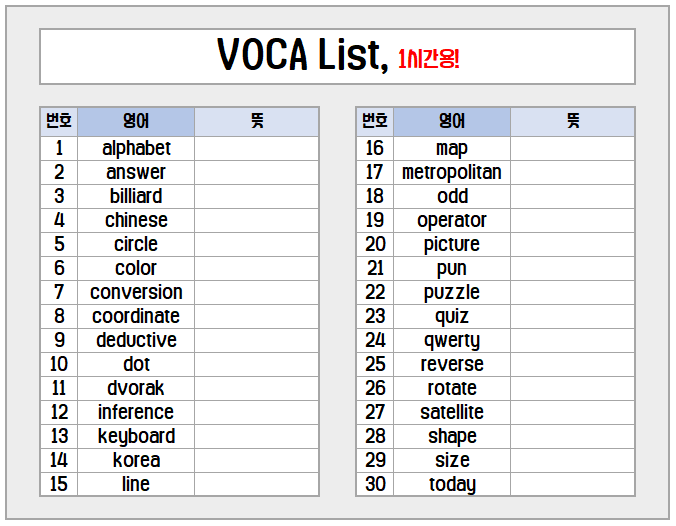Click the VOCA List title box

[x=337, y=56]
